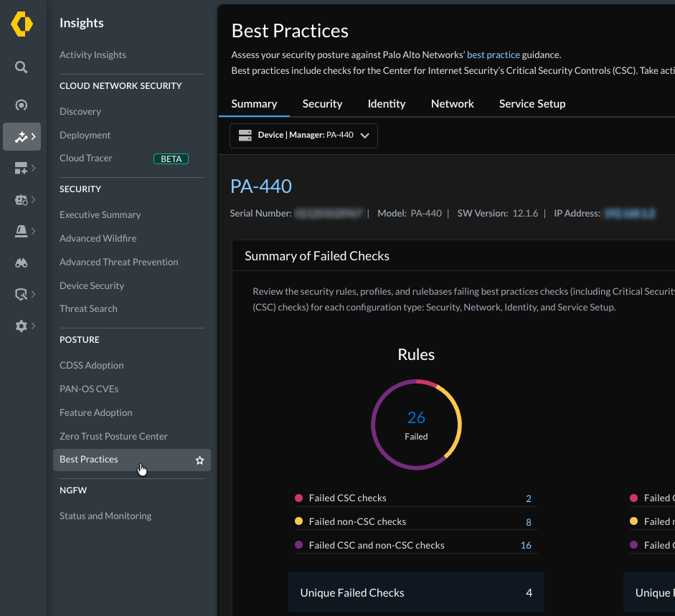Click the BETA badge
Screen dimensions: 675x616
coord(171,159)
